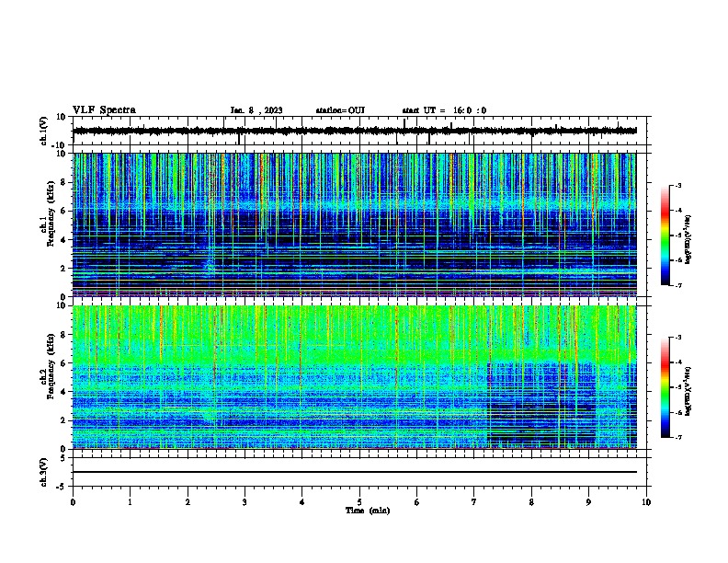
Task: Click the time axis tick label "3"
Action: pos(245,502)
